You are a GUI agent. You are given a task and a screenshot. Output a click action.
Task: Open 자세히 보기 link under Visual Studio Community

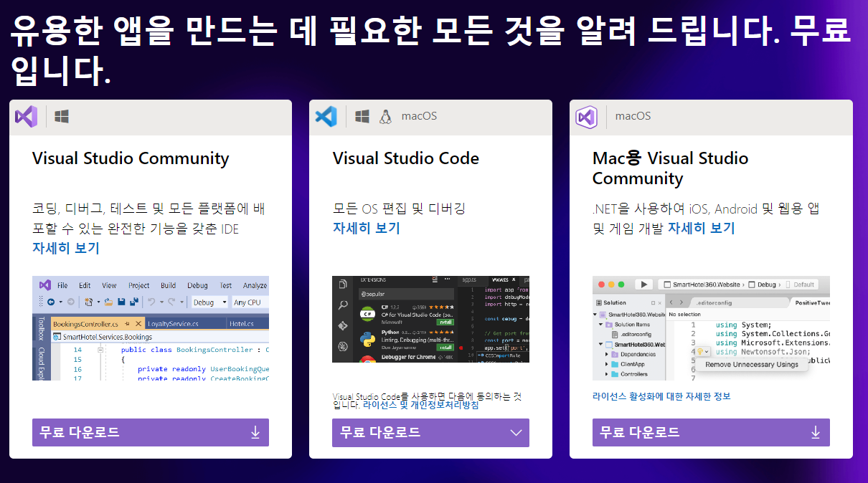tap(66, 248)
